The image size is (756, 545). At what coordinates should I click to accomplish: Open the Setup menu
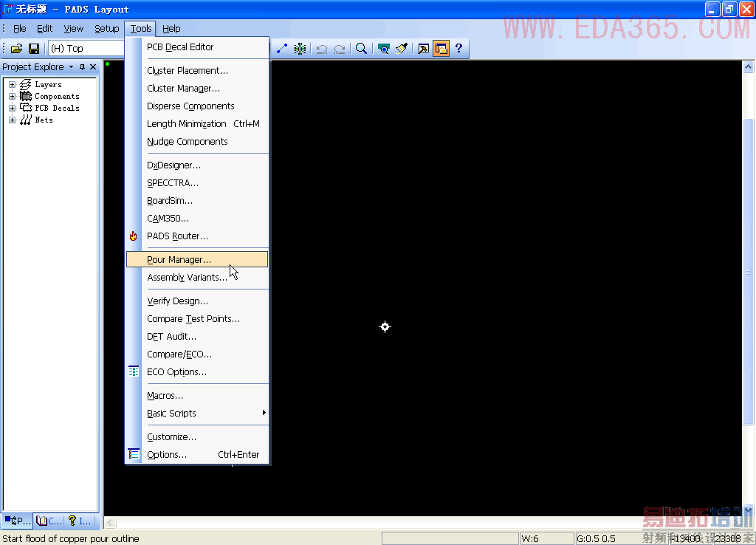[x=106, y=29]
